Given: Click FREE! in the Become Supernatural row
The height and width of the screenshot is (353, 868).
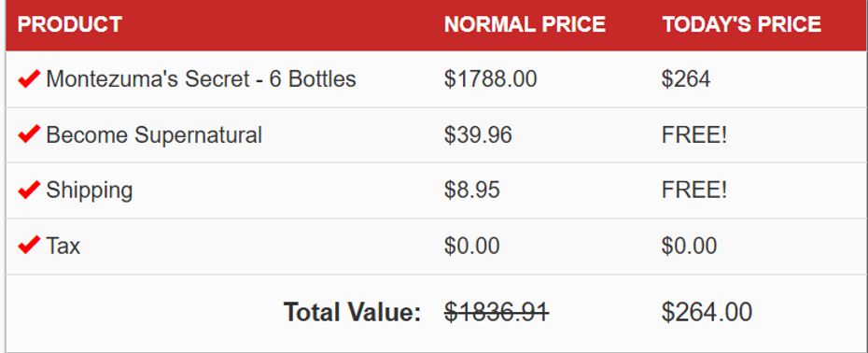Looking at the screenshot, I should click(694, 134).
